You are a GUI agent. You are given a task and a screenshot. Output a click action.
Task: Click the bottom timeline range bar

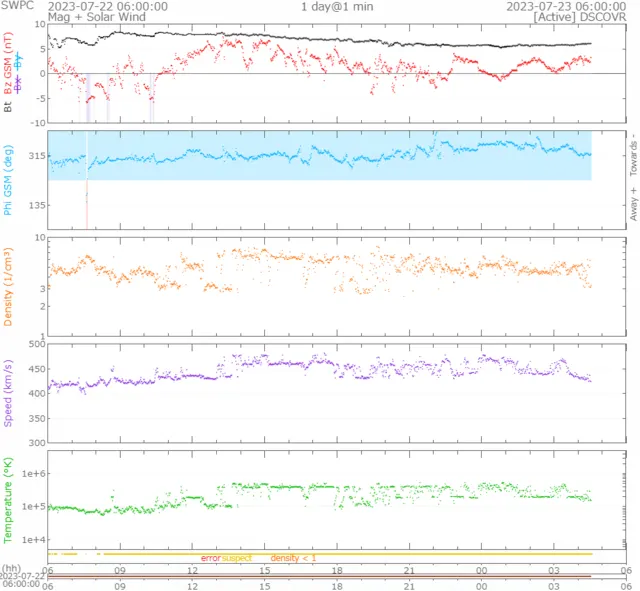[320, 578]
